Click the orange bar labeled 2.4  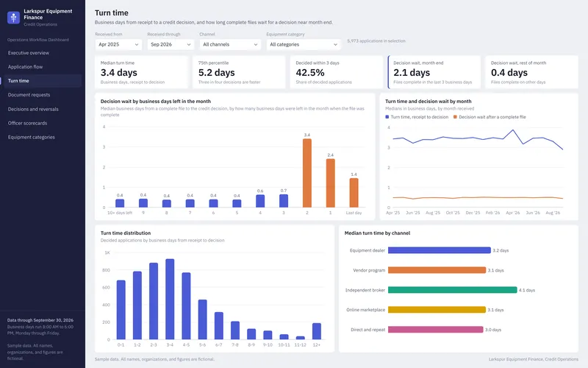[330, 183]
